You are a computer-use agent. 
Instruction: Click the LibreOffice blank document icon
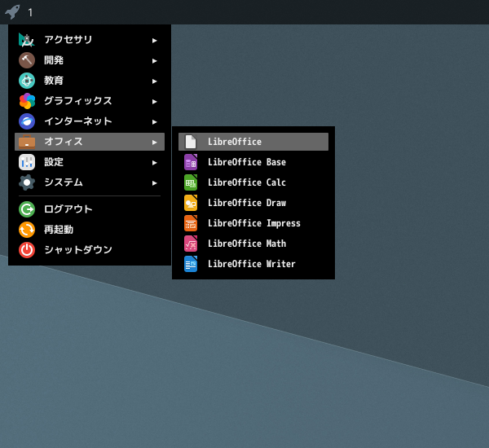191,142
